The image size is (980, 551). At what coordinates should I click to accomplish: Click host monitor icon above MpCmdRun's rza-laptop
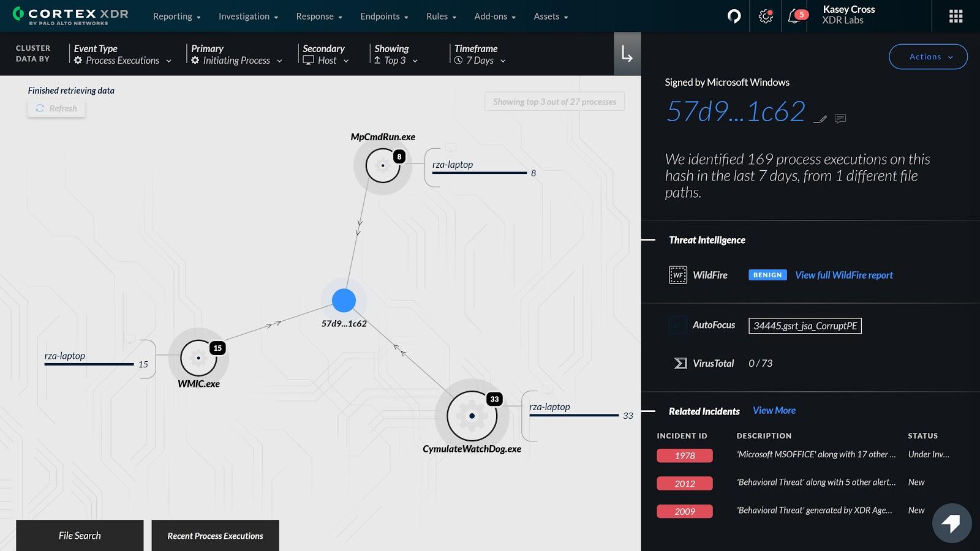[450, 148]
